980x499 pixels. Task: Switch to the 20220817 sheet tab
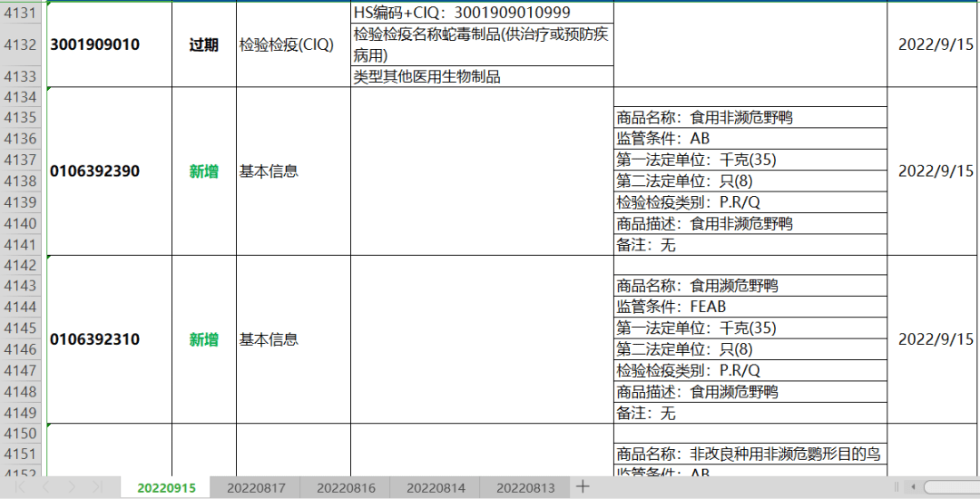click(256, 488)
